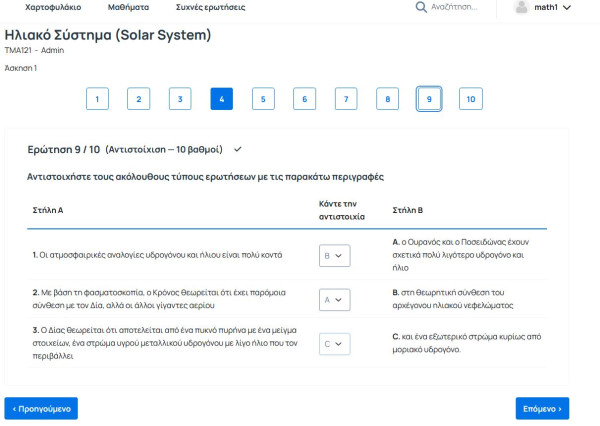Click the search magnifier icon
The image size is (600, 426).
click(x=421, y=7)
